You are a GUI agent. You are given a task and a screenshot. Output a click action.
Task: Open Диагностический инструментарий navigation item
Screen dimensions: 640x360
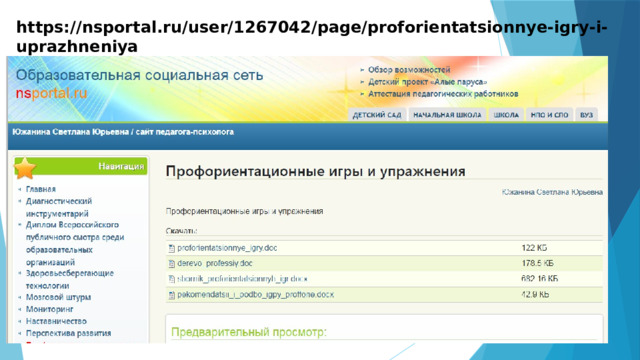pyautogui.click(x=59, y=207)
